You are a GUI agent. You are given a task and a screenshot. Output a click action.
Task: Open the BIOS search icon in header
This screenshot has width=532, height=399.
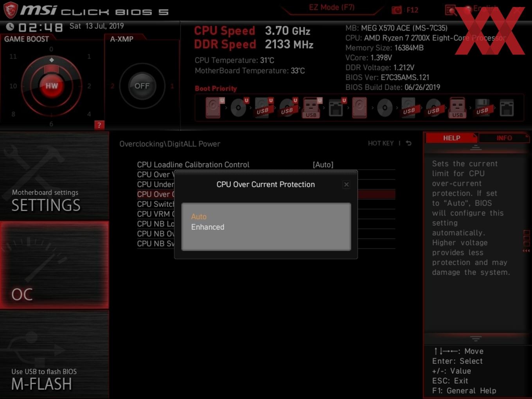point(451,10)
